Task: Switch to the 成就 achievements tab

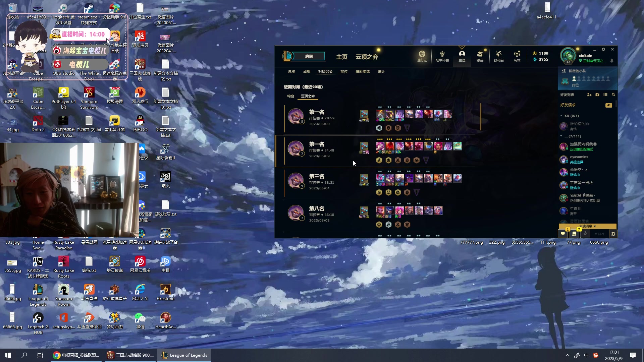Action: [x=307, y=72]
